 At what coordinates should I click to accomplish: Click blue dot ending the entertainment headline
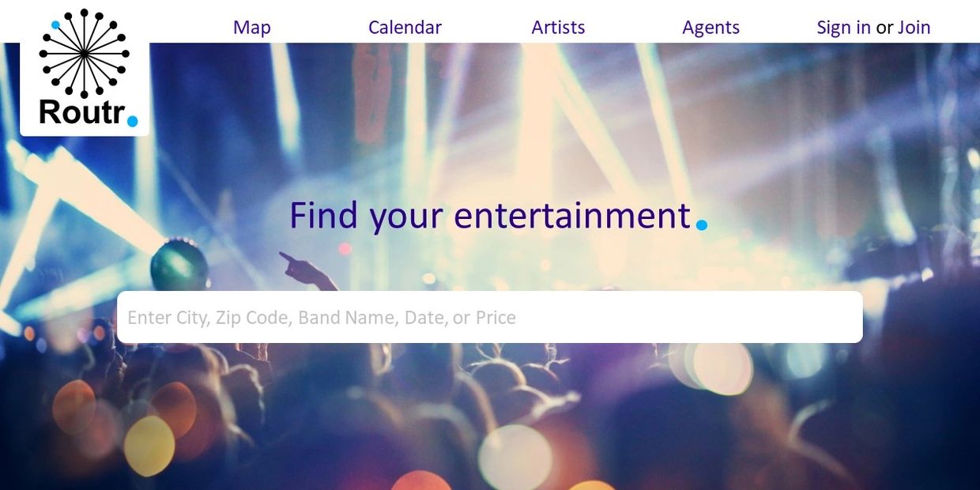(x=702, y=225)
